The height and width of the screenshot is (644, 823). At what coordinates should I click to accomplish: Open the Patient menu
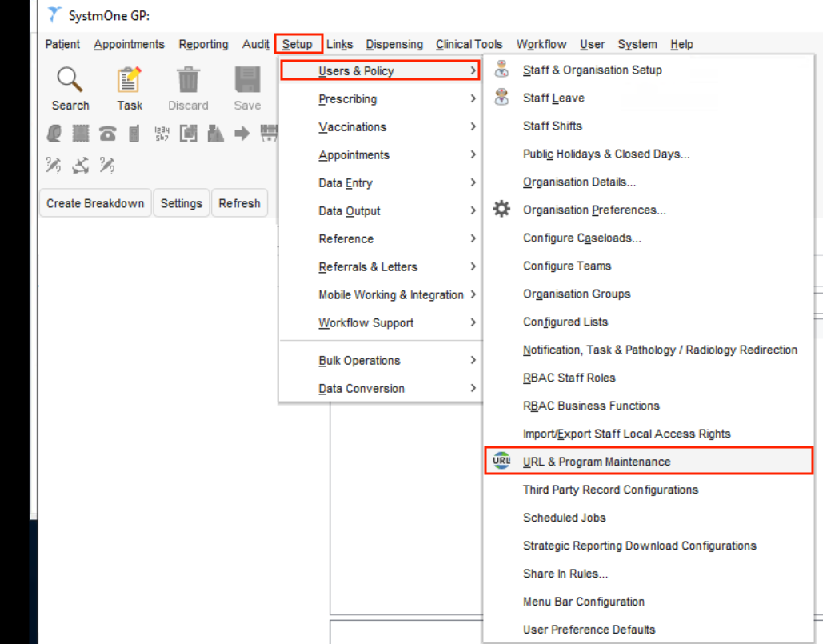pos(62,44)
